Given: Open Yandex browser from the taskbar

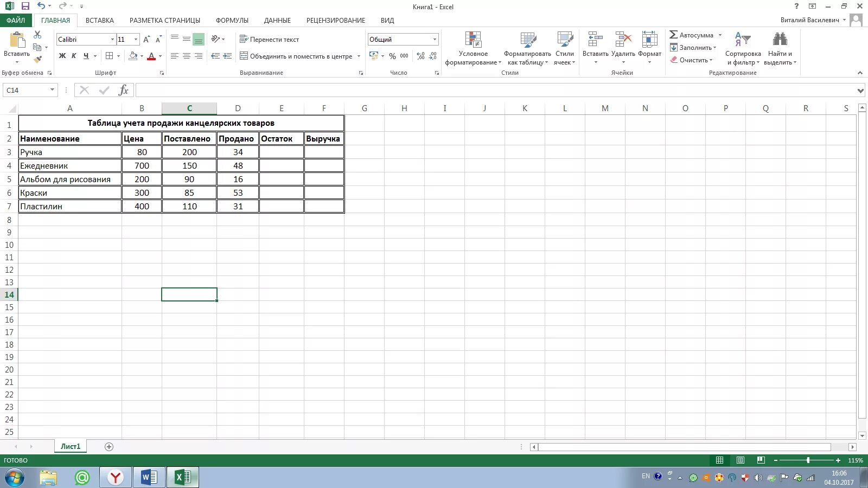Looking at the screenshot, I should [x=115, y=478].
